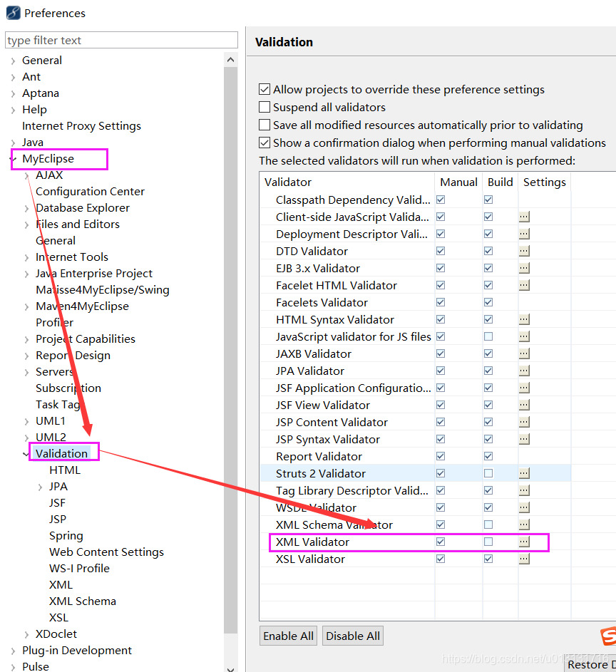Click the MyEclipse icon in the Preferences title bar
Screen dimensions: 616x672
(13, 13)
